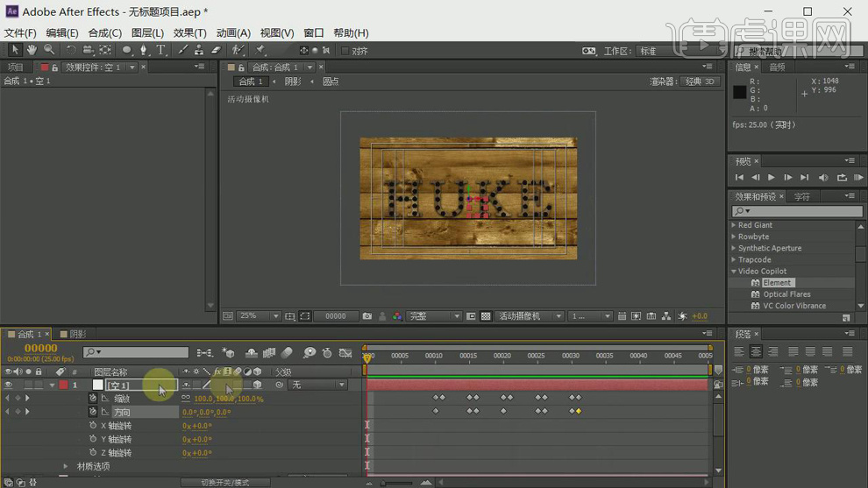
Task: Open the 25% magnification dropdown
Action: point(259,316)
